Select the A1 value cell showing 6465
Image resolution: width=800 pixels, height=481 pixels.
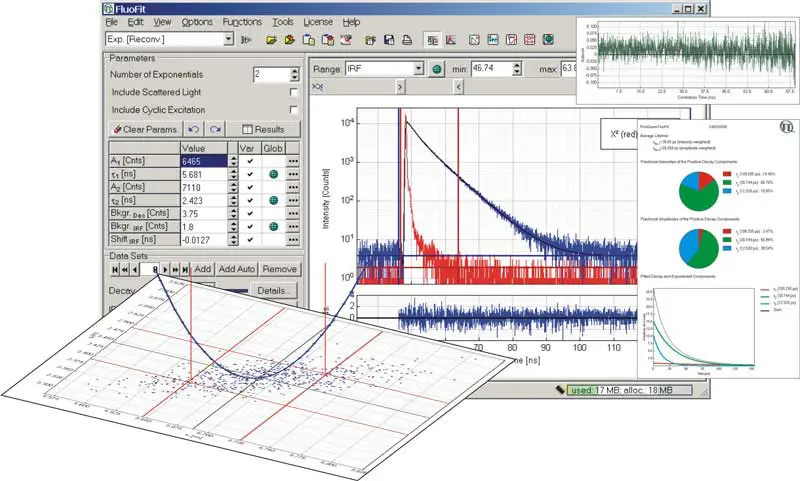pyautogui.click(x=204, y=161)
